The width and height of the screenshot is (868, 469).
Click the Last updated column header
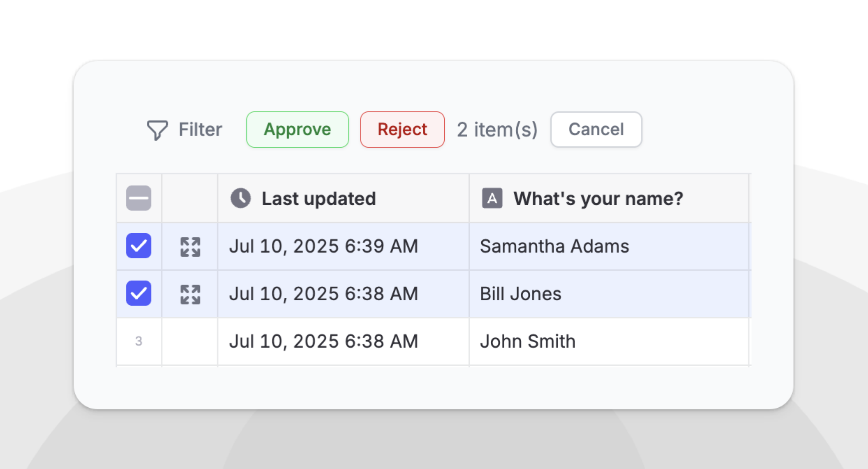(319, 199)
